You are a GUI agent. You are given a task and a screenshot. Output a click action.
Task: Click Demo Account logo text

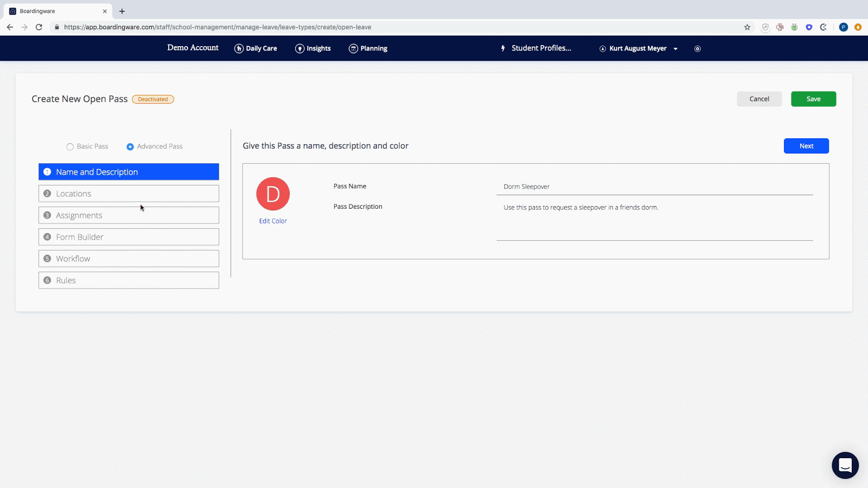pos(193,48)
